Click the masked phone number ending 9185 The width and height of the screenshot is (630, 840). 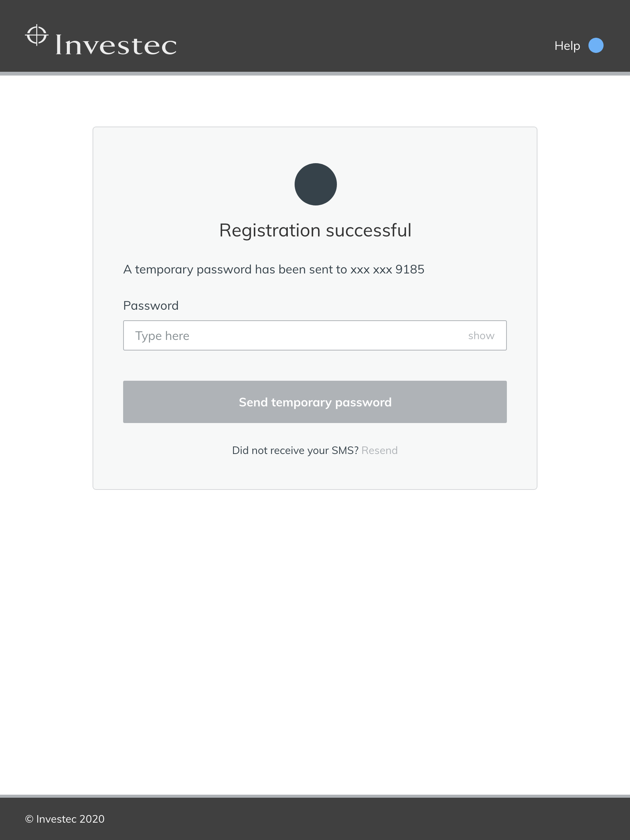click(387, 269)
